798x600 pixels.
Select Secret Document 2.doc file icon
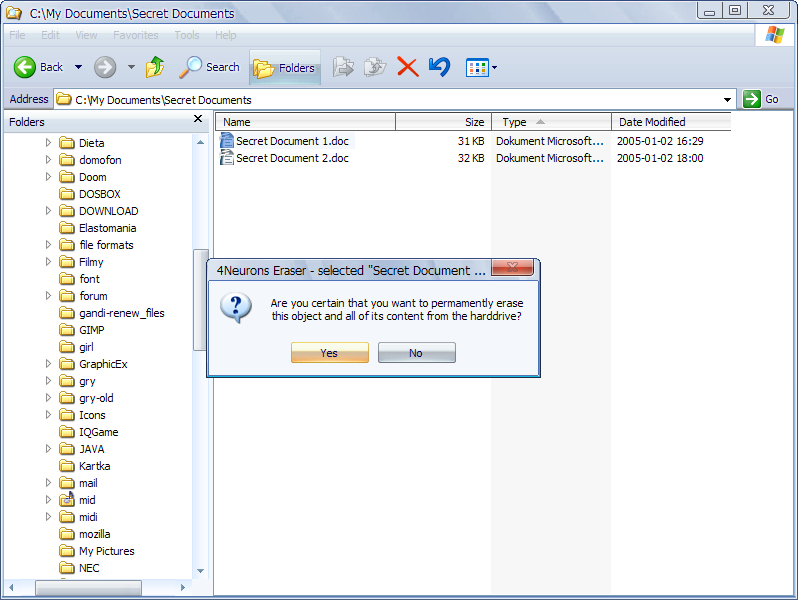pos(226,158)
